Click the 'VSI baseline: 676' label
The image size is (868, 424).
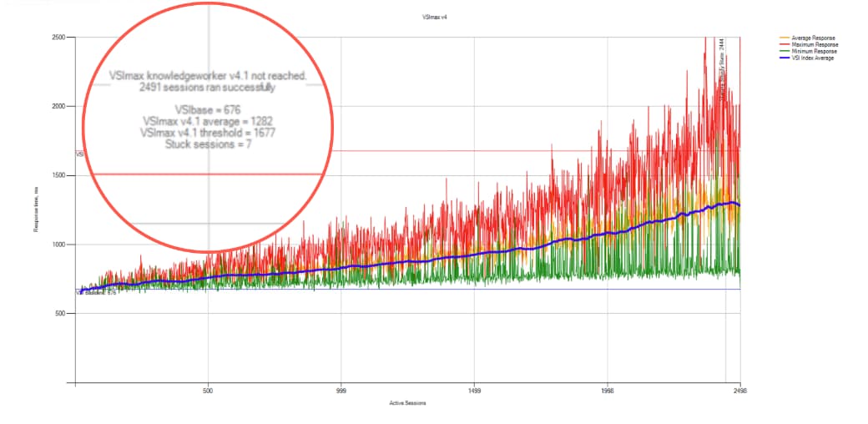(x=96, y=293)
